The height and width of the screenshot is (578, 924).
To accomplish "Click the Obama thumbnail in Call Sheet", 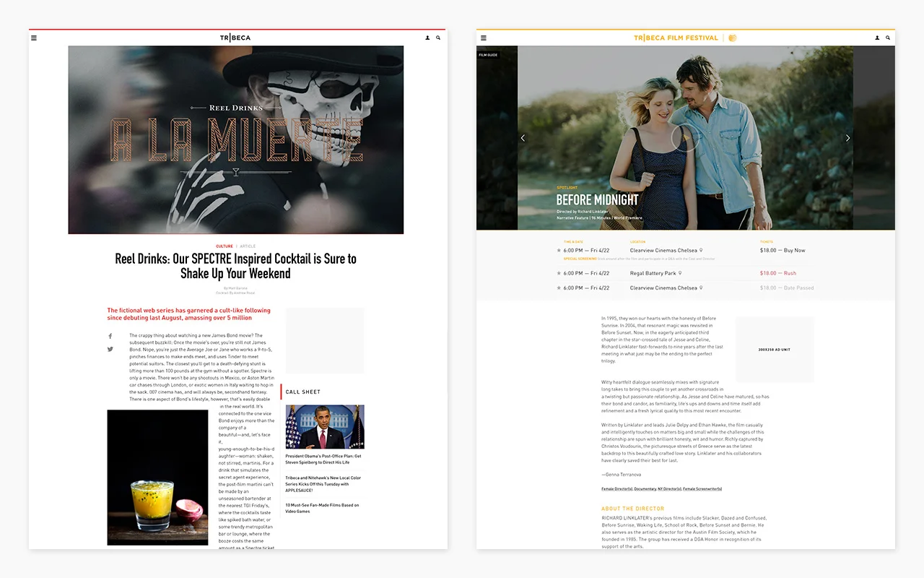I will click(325, 427).
